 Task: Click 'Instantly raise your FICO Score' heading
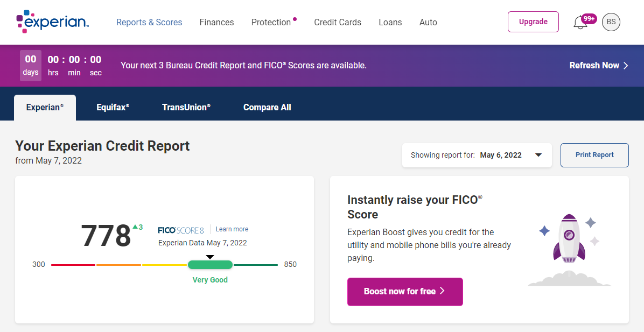415,207
